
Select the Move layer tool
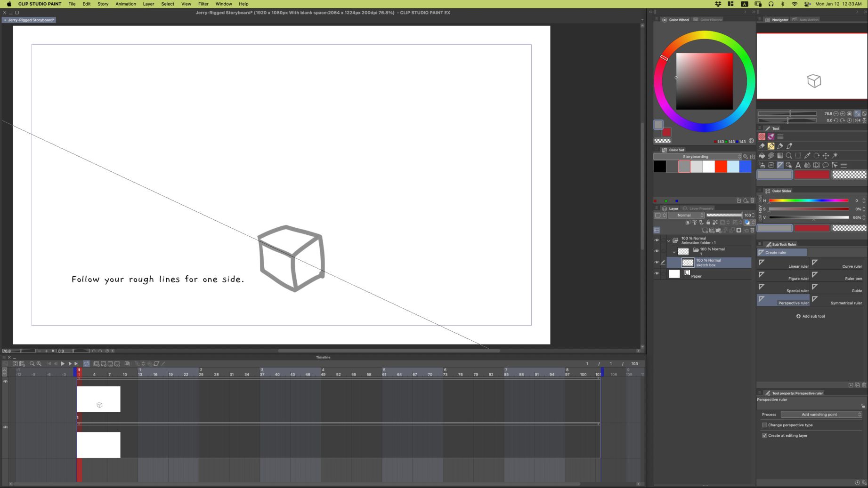(x=826, y=156)
